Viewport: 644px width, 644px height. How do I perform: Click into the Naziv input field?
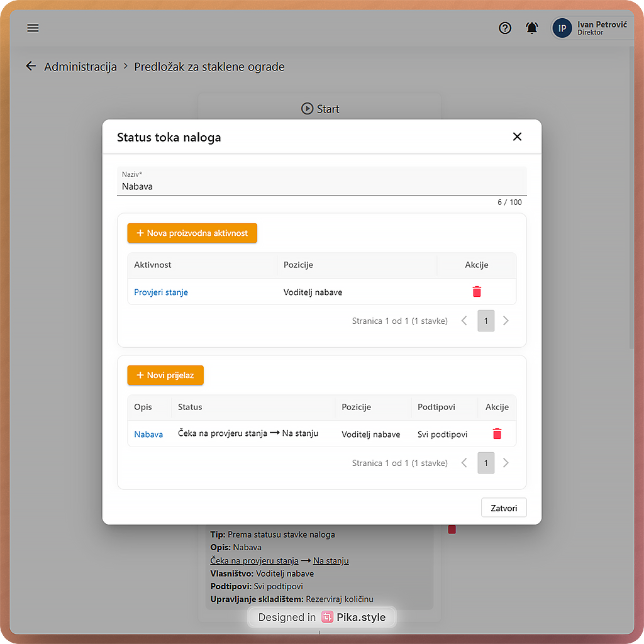[321, 186]
